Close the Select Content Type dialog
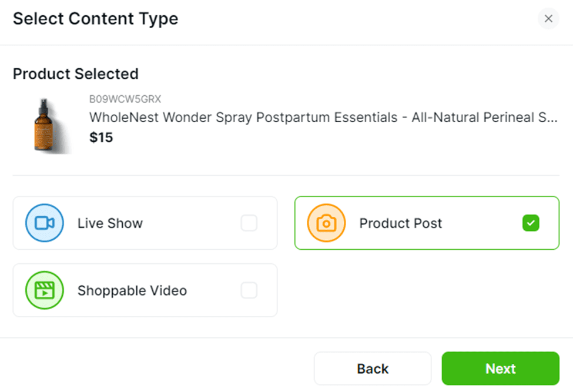 coord(548,19)
